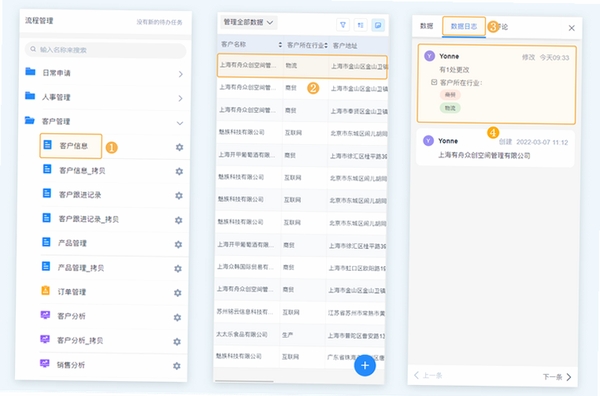Click the 没有新的待办任务 link
The width and height of the screenshot is (600, 396).
160,22
